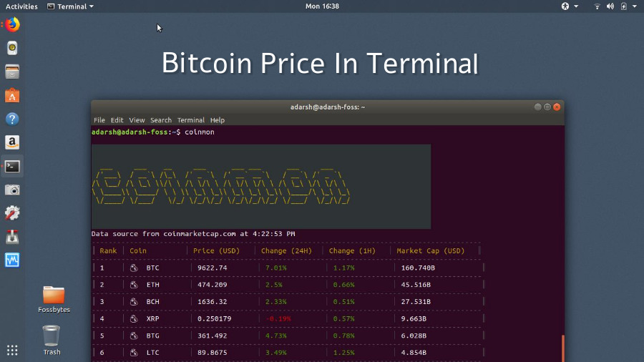This screenshot has width=644, height=362.
Task: Click the terminal title bar adarsh@adarsh-foss
Action: click(x=328, y=107)
